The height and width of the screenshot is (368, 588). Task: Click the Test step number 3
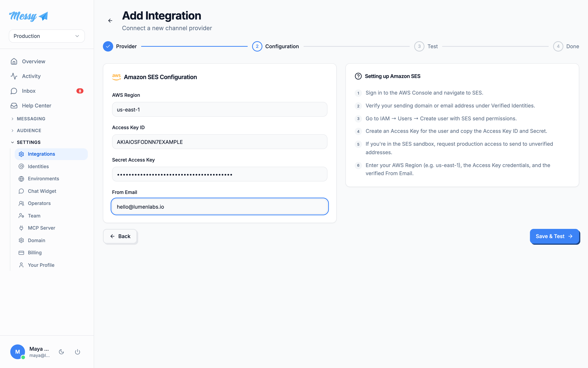pos(419,46)
